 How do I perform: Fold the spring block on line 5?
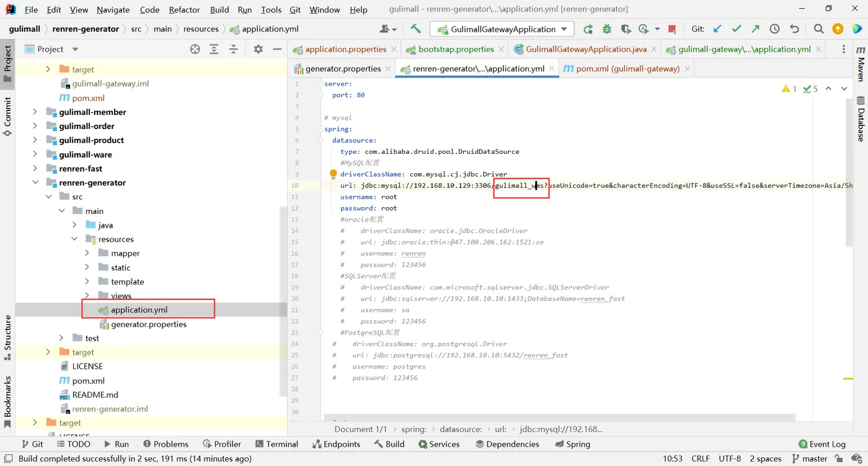[321, 129]
